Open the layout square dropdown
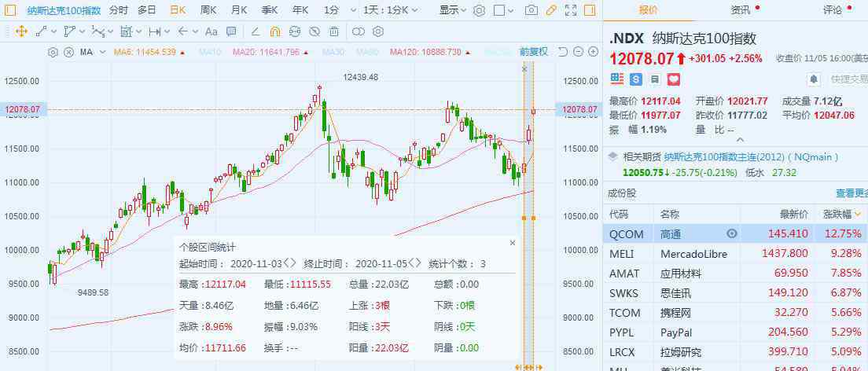 (x=504, y=10)
